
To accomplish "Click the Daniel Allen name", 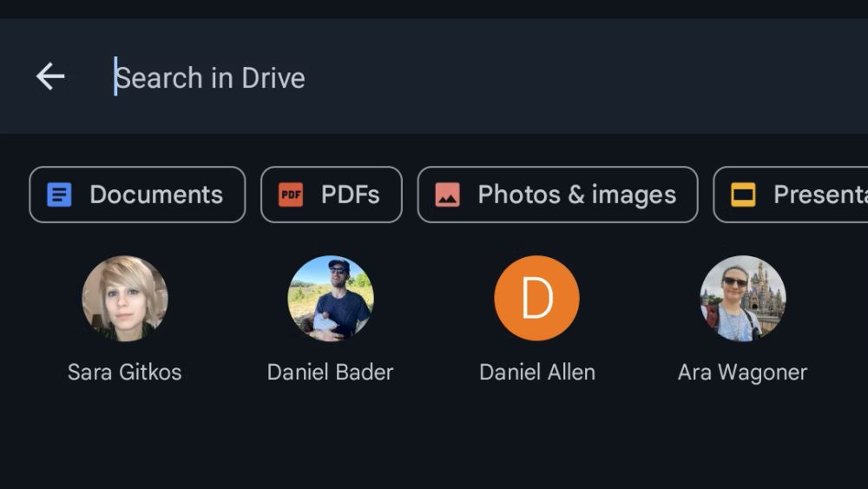I will (x=537, y=373).
